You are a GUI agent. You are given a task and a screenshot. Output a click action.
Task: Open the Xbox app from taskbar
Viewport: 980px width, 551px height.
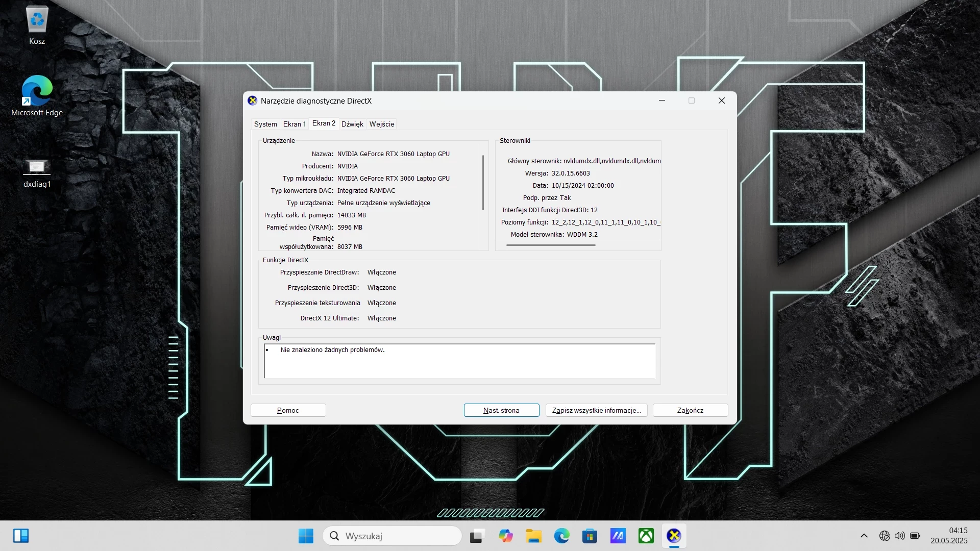click(x=646, y=536)
